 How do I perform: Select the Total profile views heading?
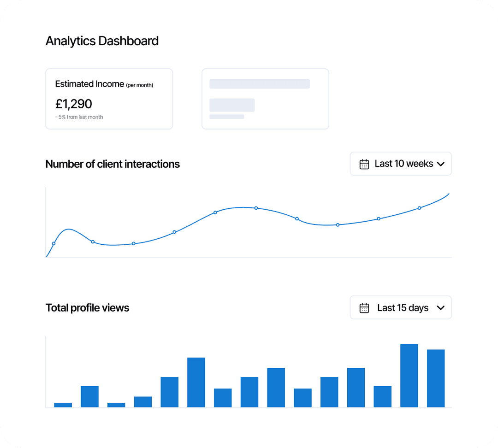[x=87, y=308]
